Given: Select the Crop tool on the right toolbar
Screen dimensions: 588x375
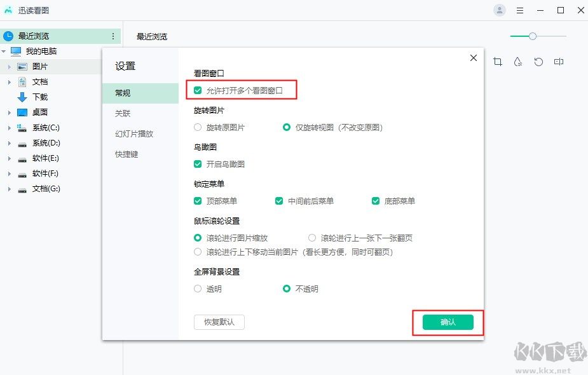Looking at the screenshot, I should pyautogui.click(x=498, y=62).
